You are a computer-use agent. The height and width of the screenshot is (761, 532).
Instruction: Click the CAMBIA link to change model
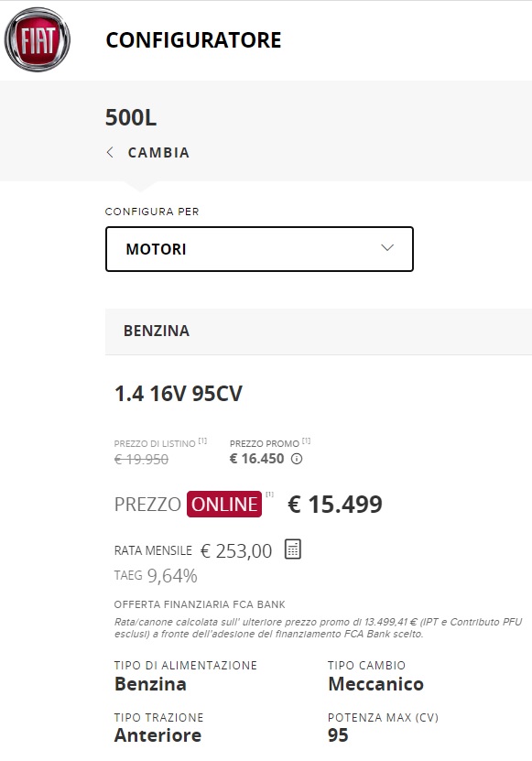(158, 152)
